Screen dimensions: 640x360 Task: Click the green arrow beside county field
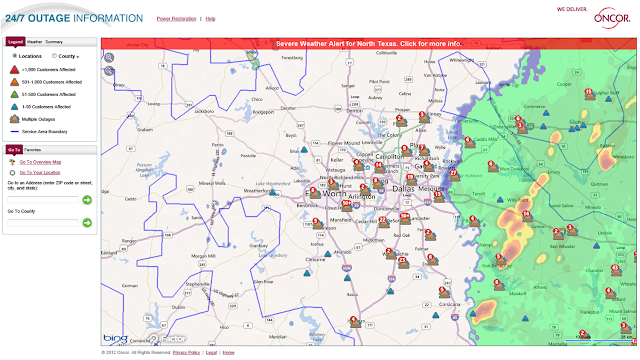(x=87, y=222)
